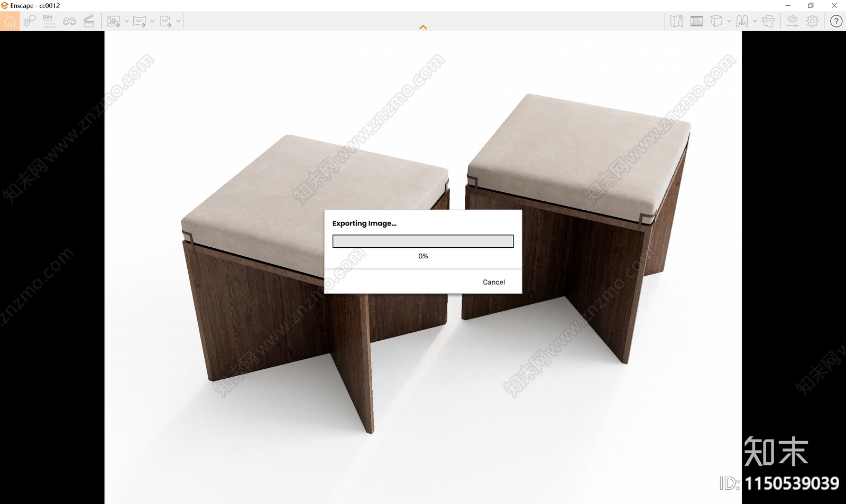Open the mini map icon
Viewport: 846px width, 504px height.
(x=677, y=21)
